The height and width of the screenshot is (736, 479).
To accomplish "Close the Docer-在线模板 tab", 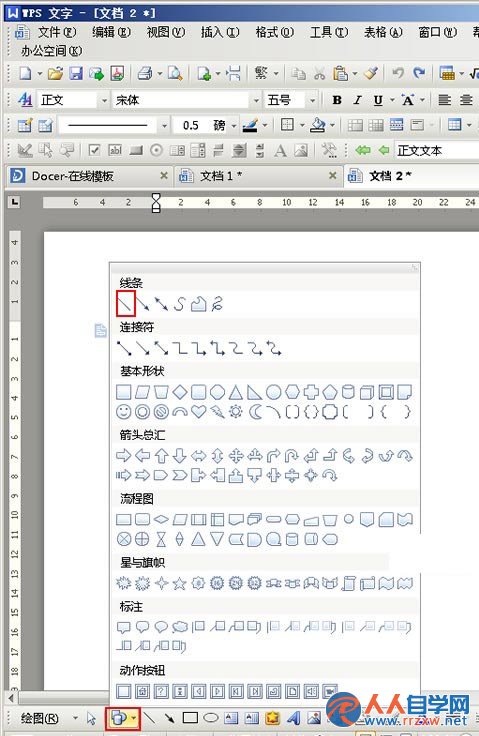I will [164, 176].
